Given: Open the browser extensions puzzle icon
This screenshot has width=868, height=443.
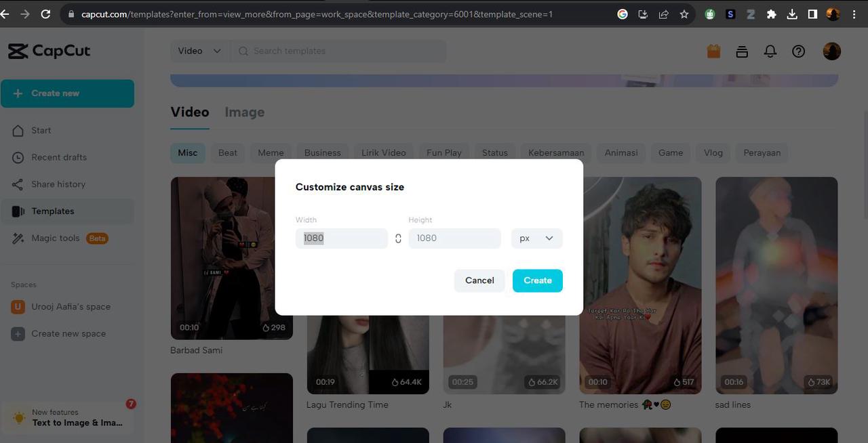Looking at the screenshot, I should [x=771, y=14].
